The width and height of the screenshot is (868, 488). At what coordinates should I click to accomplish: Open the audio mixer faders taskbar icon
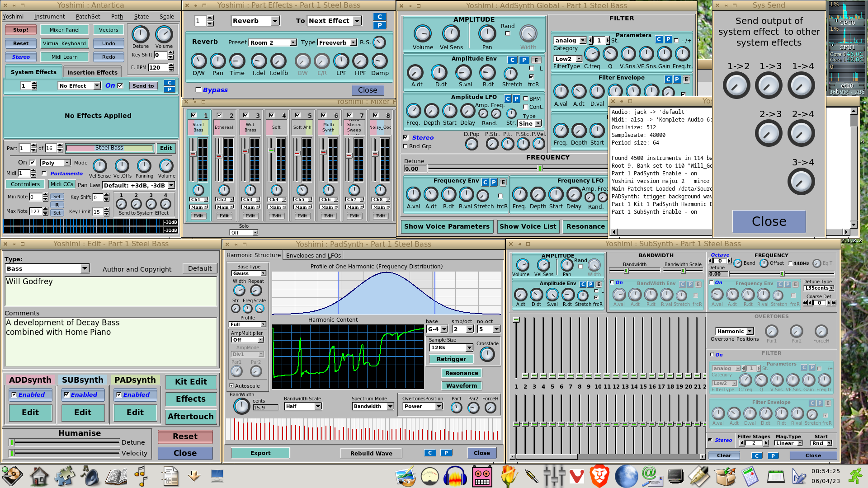[x=554, y=476]
